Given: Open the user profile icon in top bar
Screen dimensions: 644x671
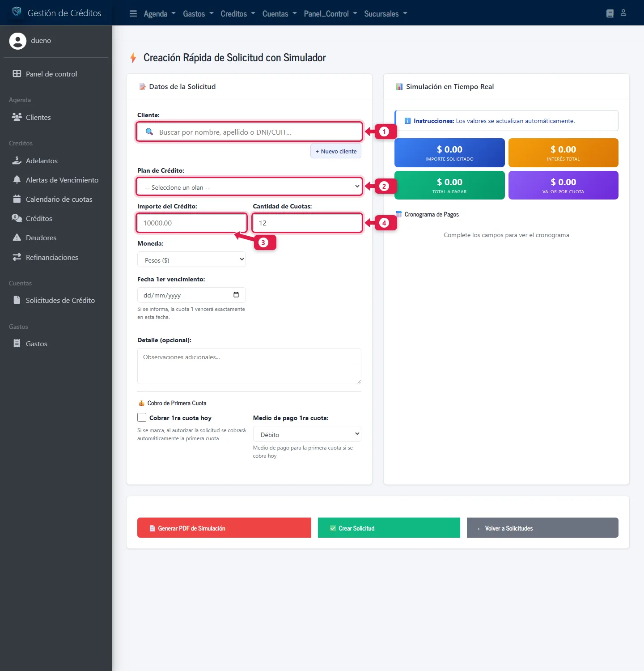Looking at the screenshot, I should pos(623,13).
